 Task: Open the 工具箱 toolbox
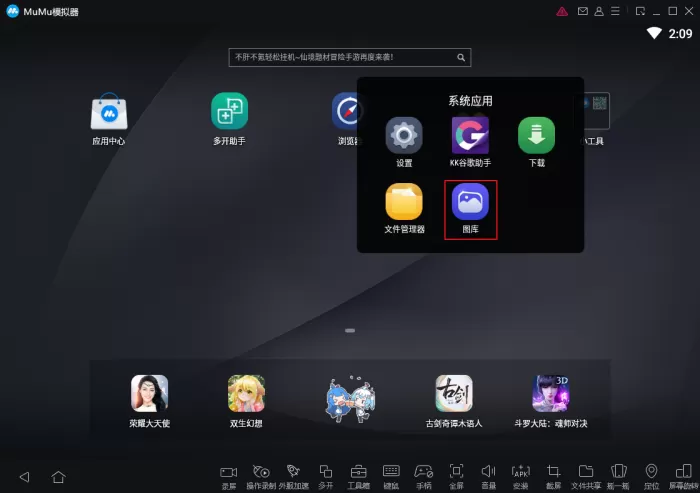[358, 476]
